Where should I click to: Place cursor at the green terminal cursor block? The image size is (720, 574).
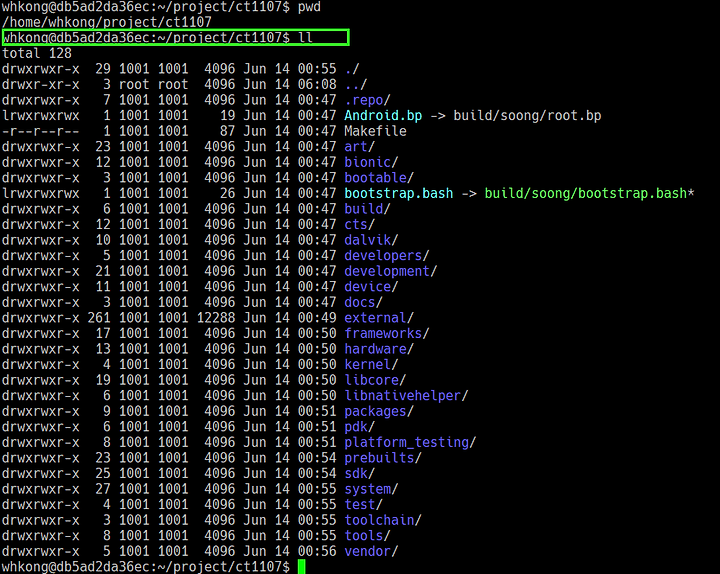click(302, 567)
